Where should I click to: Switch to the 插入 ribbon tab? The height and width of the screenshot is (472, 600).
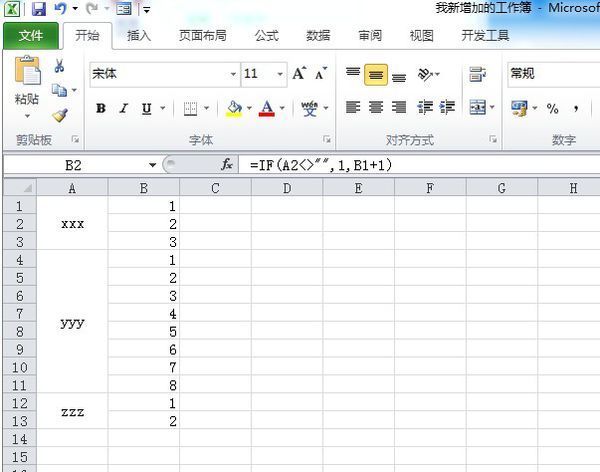(139, 35)
